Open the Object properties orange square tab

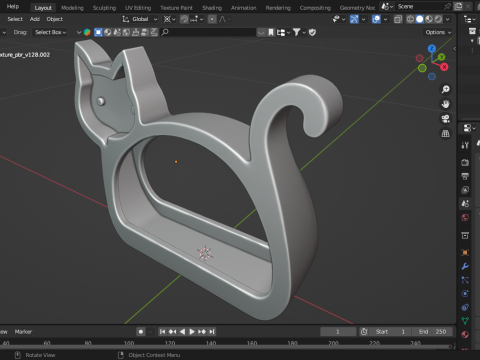coord(465,252)
